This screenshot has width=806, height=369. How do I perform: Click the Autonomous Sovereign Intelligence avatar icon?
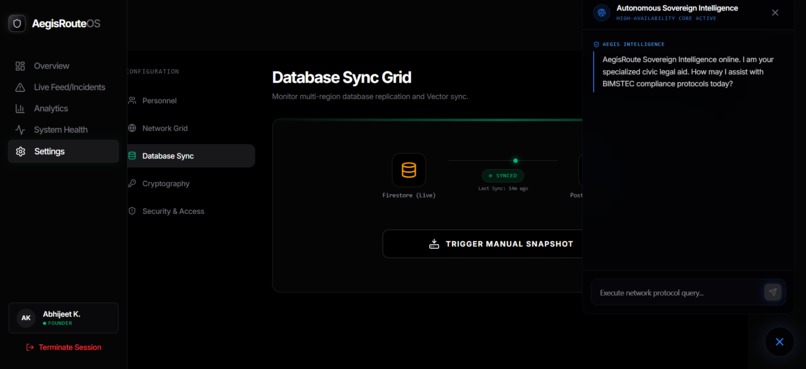(x=601, y=13)
